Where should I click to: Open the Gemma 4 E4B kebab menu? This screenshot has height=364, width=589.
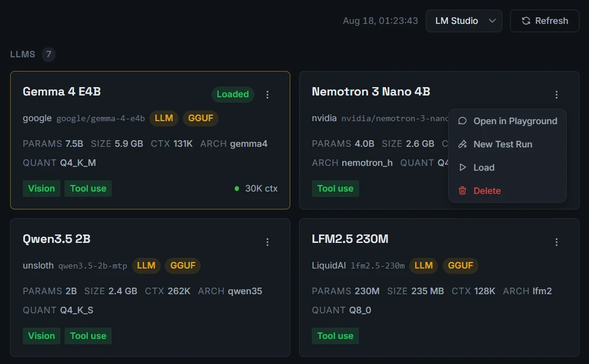click(268, 94)
